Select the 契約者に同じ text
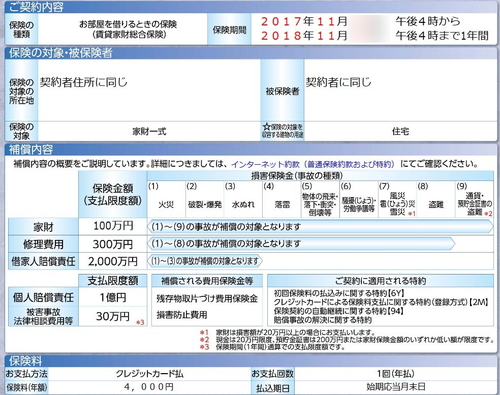 pyautogui.click(x=338, y=82)
